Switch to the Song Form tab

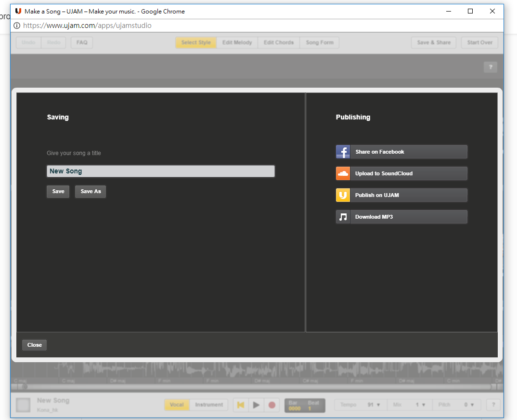[x=320, y=42]
